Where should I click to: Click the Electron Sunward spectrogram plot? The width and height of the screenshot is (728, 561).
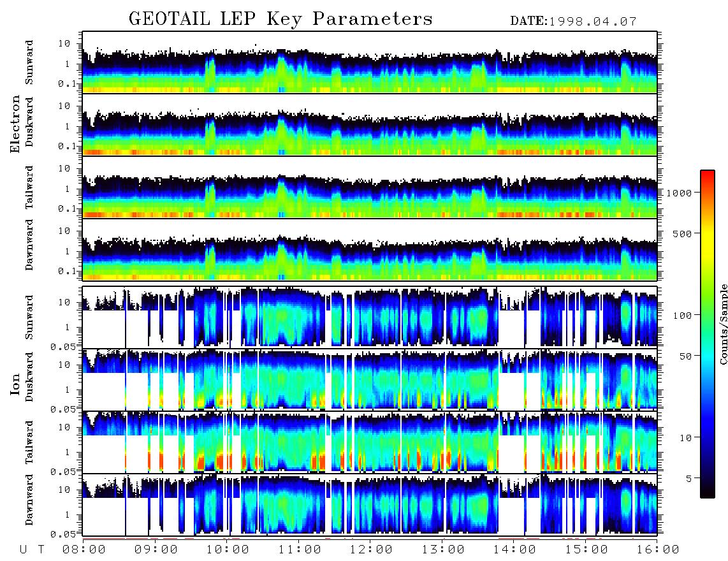coord(370,62)
